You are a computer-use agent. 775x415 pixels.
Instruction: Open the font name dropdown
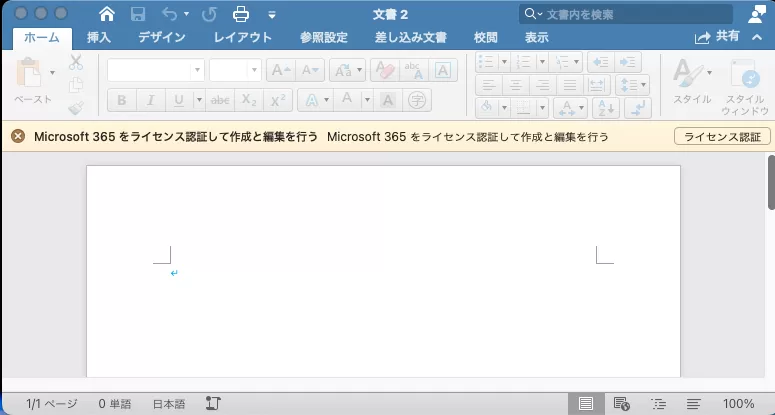(198, 70)
